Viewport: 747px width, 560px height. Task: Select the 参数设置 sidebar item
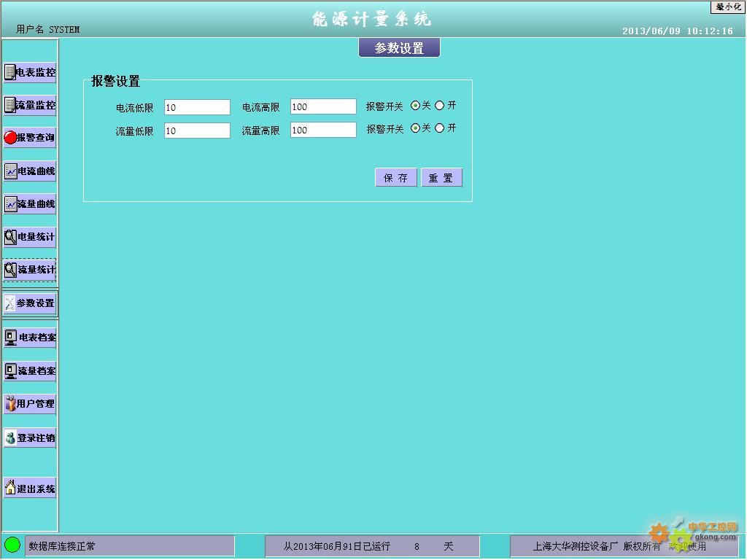click(30, 303)
